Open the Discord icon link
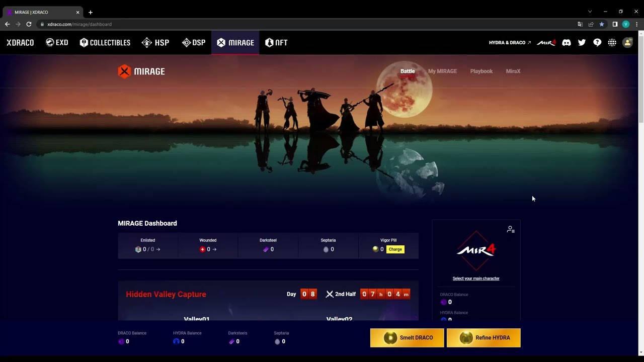644x362 pixels. tap(567, 43)
